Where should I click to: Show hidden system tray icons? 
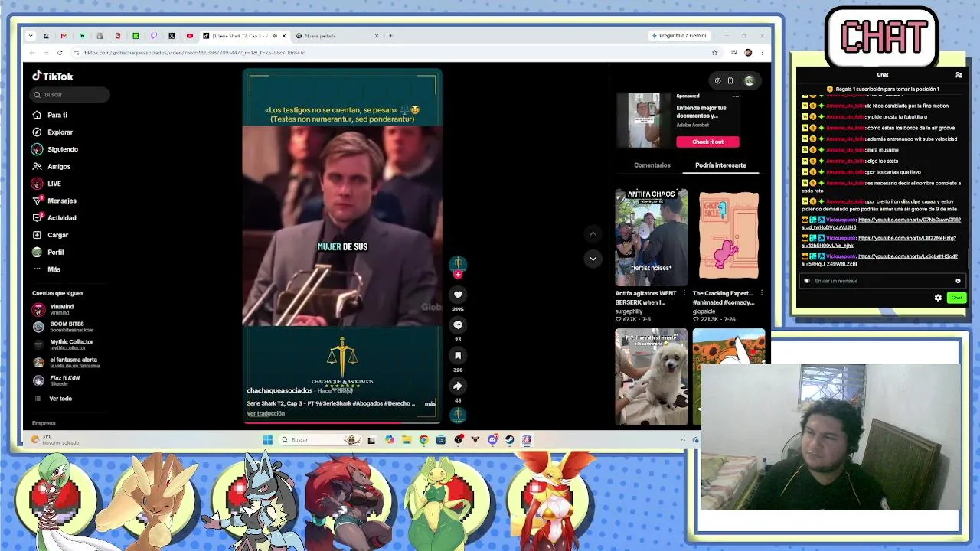click(x=683, y=440)
